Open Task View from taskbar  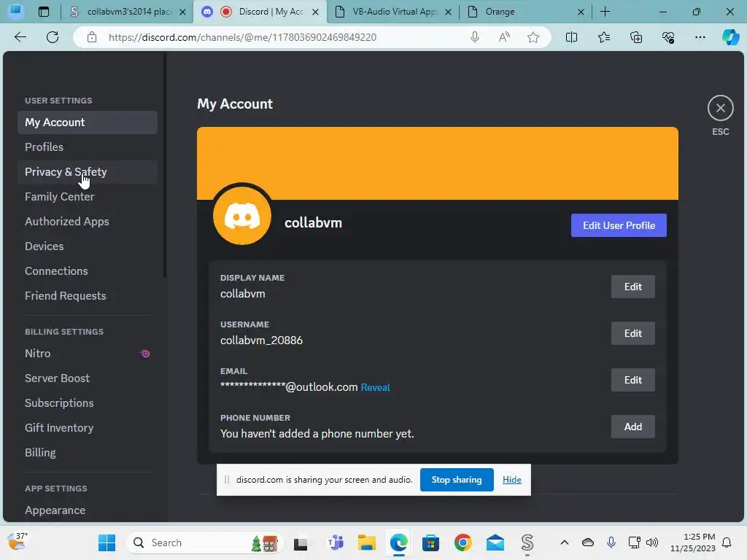(301, 542)
